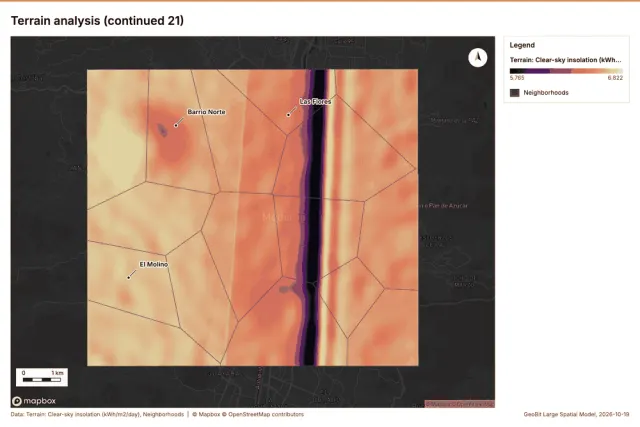Click the Barrio Norte point marker
This screenshot has height=427, width=640.
pos(176,125)
